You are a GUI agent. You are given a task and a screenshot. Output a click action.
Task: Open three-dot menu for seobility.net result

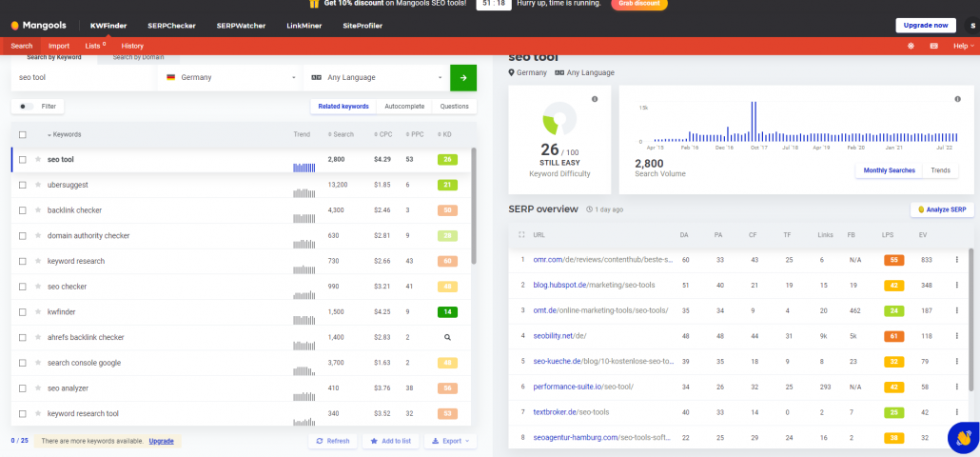957,336
